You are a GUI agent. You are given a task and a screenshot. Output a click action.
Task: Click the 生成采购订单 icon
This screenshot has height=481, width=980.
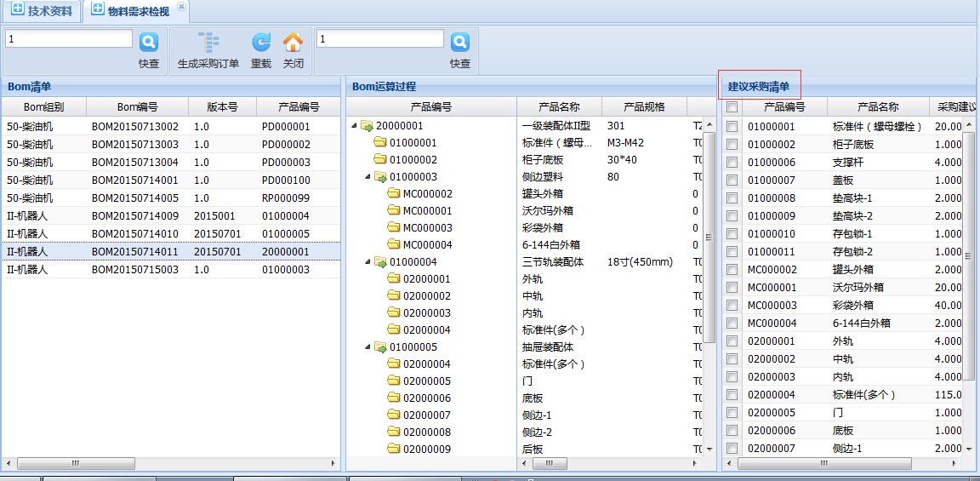pos(208,42)
